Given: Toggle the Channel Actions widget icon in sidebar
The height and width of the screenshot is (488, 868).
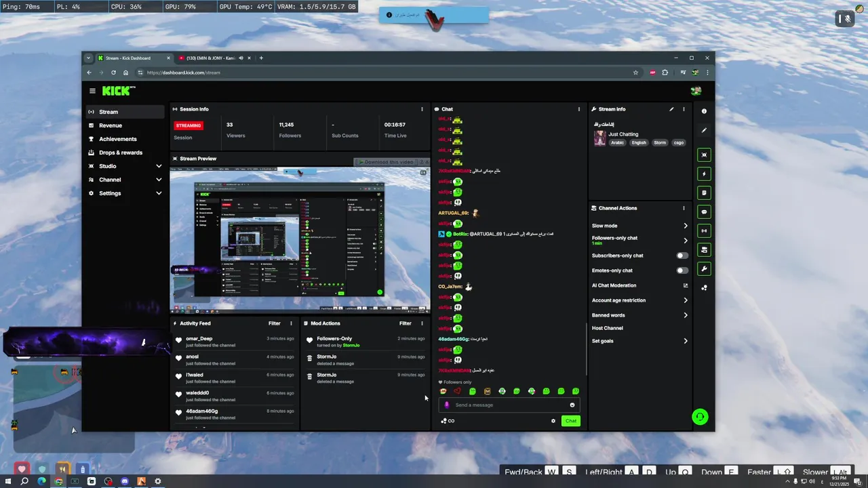Looking at the screenshot, I should coord(704,249).
